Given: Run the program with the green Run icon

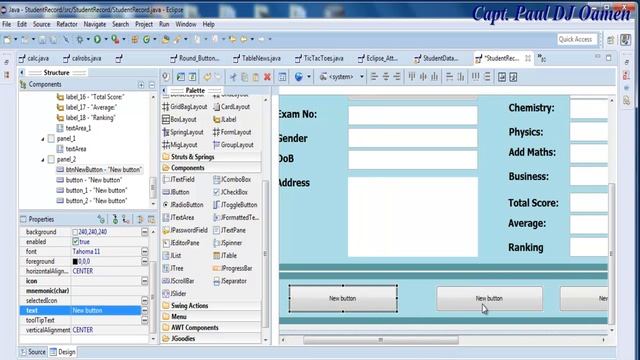Looking at the screenshot, I should (x=97, y=39).
